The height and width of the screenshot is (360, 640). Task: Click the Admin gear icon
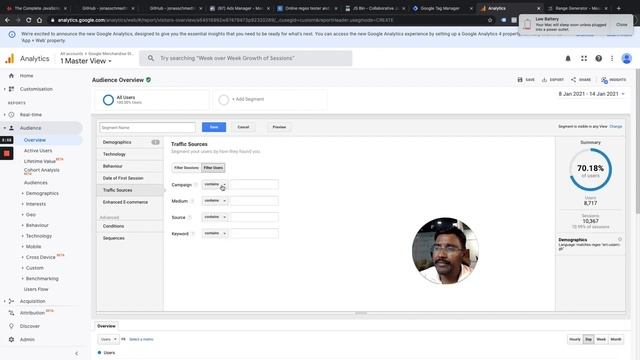click(x=11, y=339)
